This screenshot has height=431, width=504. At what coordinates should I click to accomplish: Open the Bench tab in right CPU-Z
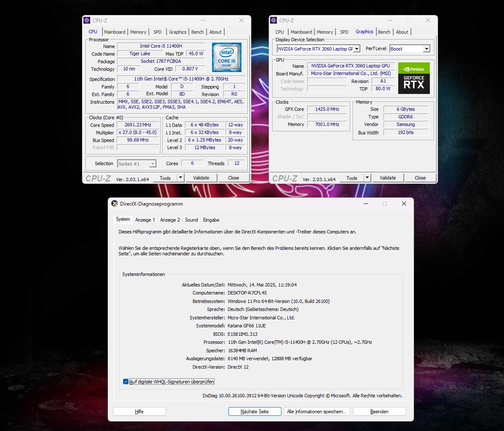[x=384, y=32]
